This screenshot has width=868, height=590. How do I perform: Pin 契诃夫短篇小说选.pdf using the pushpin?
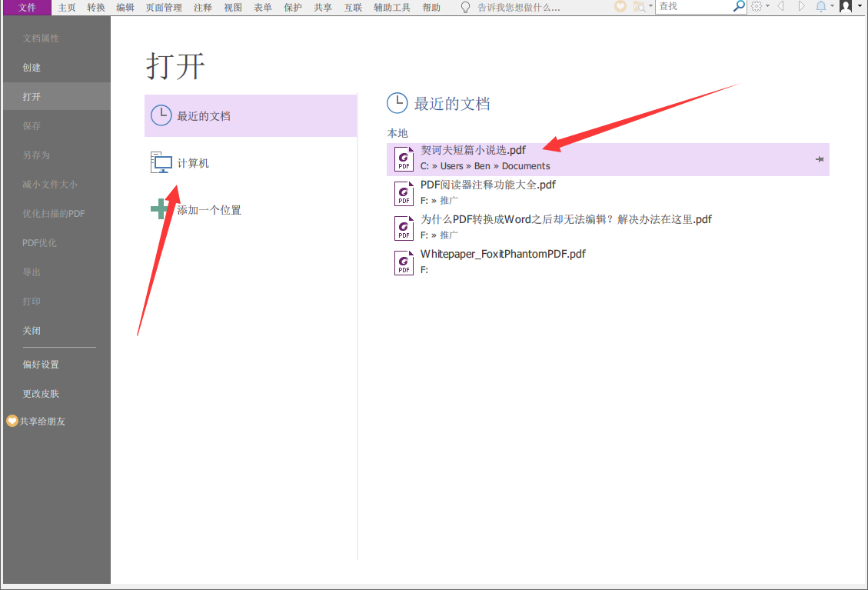coord(821,159)
